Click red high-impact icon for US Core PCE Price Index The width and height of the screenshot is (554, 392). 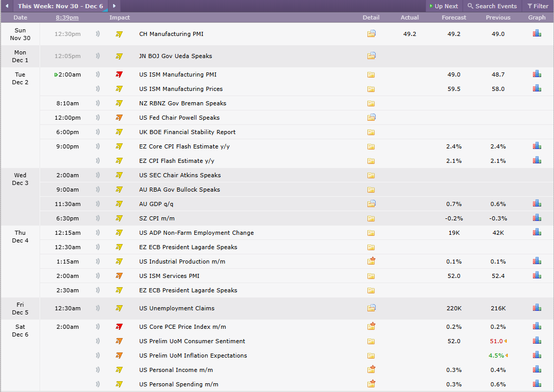click(x=119, y=327)
